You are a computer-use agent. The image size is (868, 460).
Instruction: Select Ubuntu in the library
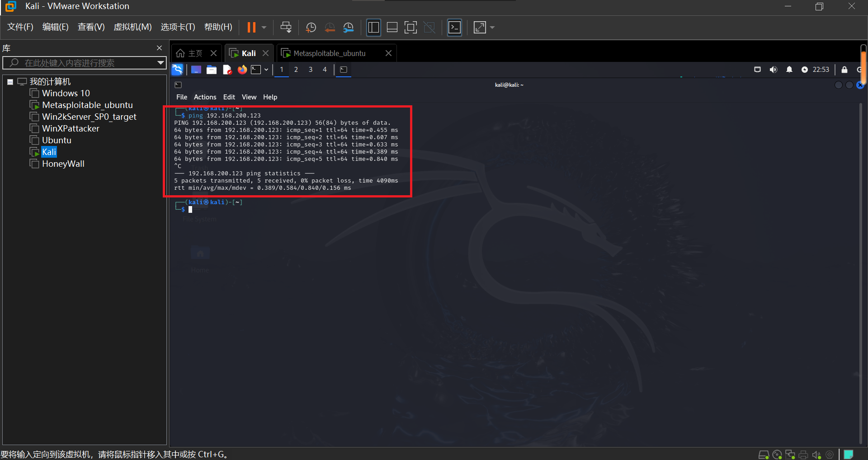coord(57,140)
